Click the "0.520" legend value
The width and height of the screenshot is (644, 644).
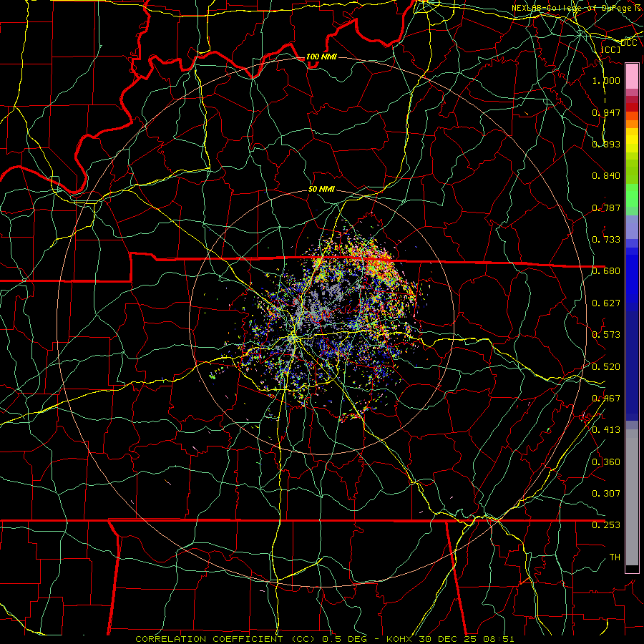pos(606,367)
